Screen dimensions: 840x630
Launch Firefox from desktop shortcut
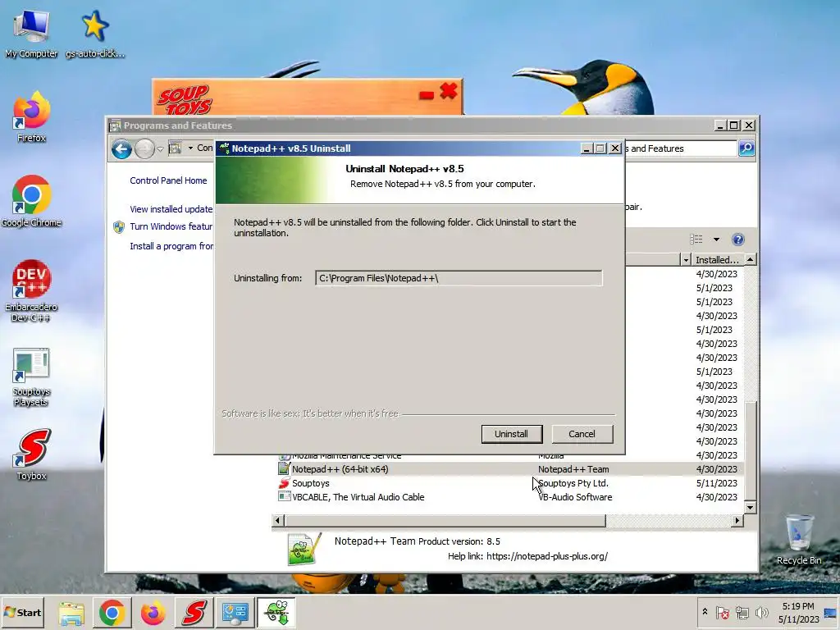point(31,116)
